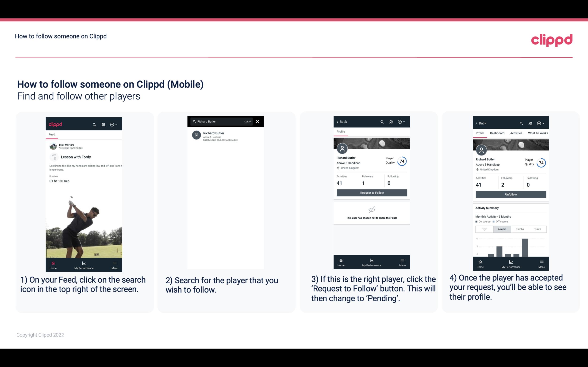The image size is (588, 367).
Task: Click the profile/account icon in top bar
Action: [x=103, y=124]
